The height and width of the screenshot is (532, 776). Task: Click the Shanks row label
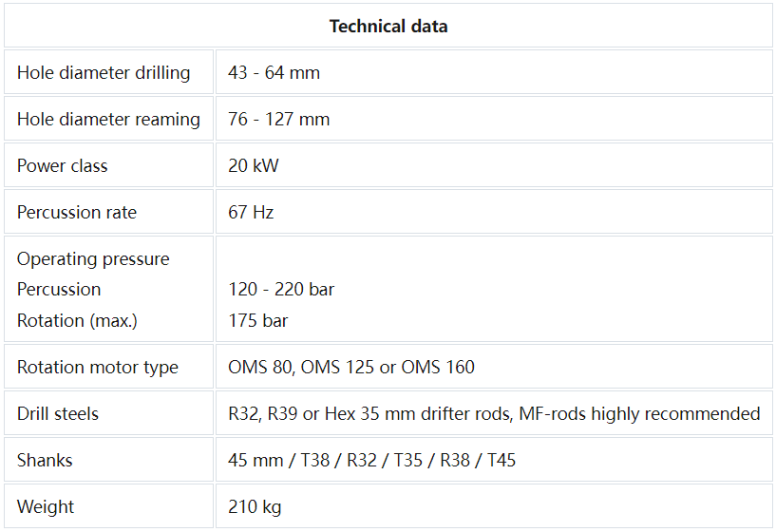[x=45, y=461]
